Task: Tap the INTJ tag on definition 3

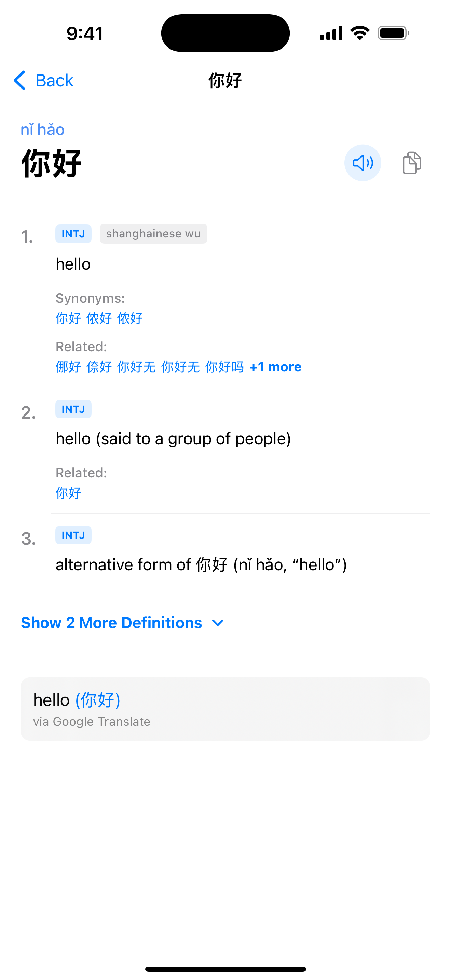Action: [73, 535]
